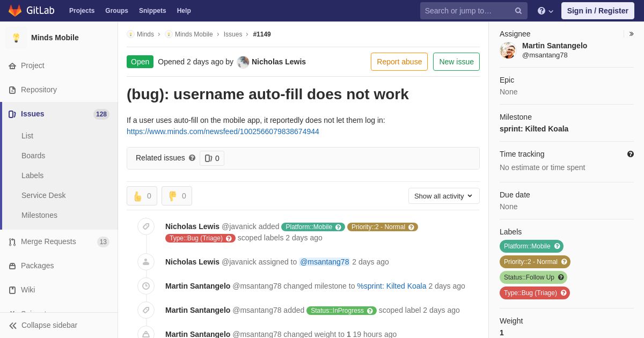
Task: Click Nicholas Lewis author avatar
Action: [243, 62]
